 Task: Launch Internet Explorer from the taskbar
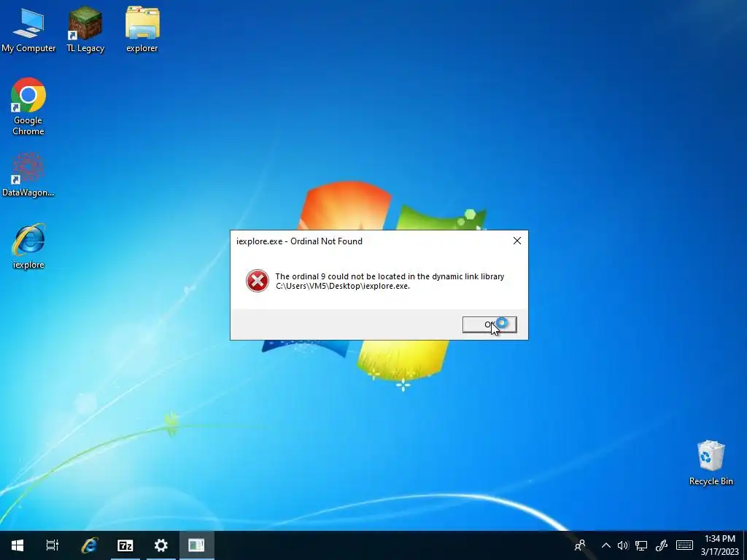(x=89, y=545)
